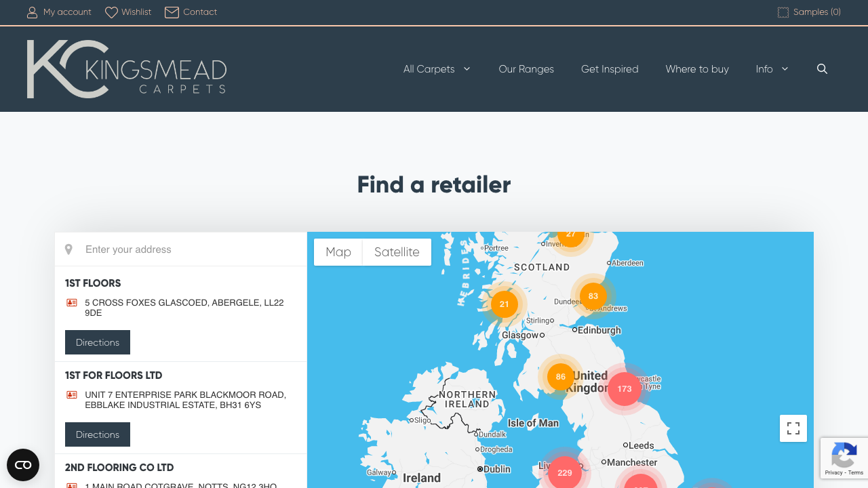Open the Wishlist heart icon
The image size is (868, 488).
tap(111, 12)
